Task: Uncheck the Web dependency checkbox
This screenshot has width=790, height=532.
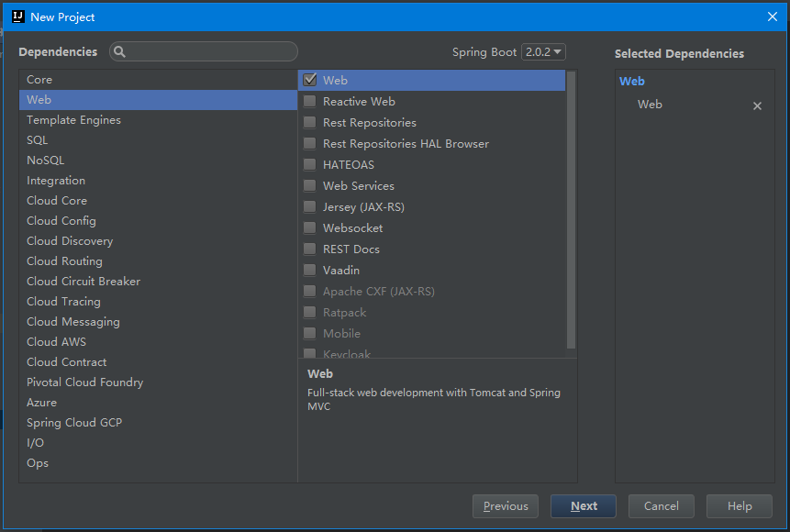Action: 310,80
